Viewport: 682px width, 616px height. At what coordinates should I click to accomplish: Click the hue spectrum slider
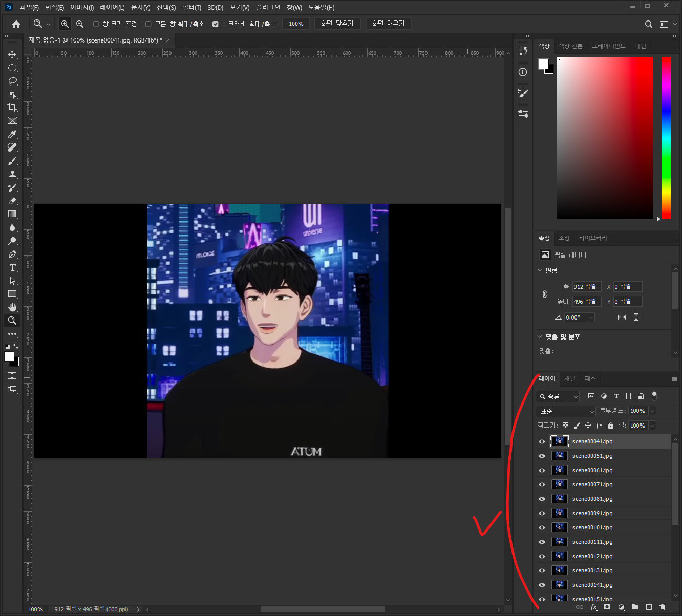(x=666, y=138)
